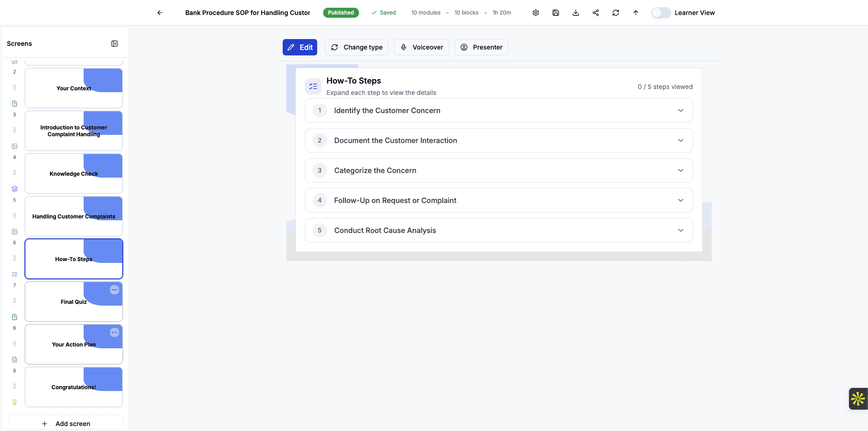Click the quiz type icon beside Your Context
Screen dimensions: 868x431
[x=15, y=104]
